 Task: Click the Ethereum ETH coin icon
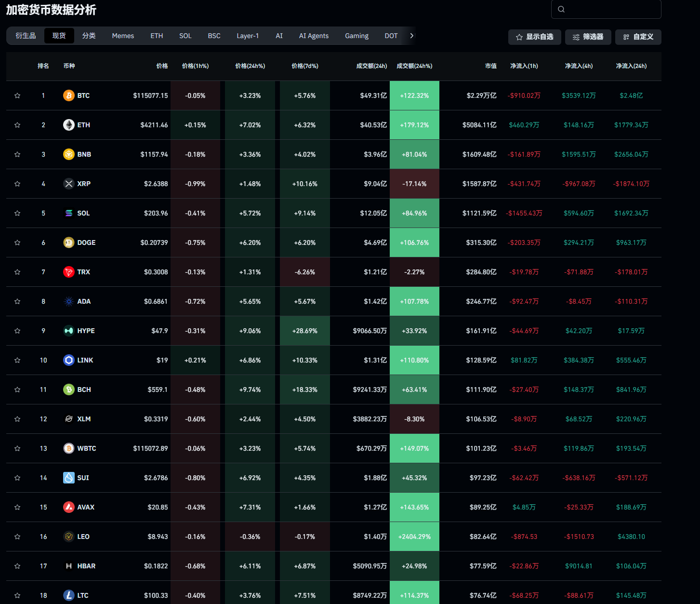(69, 125)
